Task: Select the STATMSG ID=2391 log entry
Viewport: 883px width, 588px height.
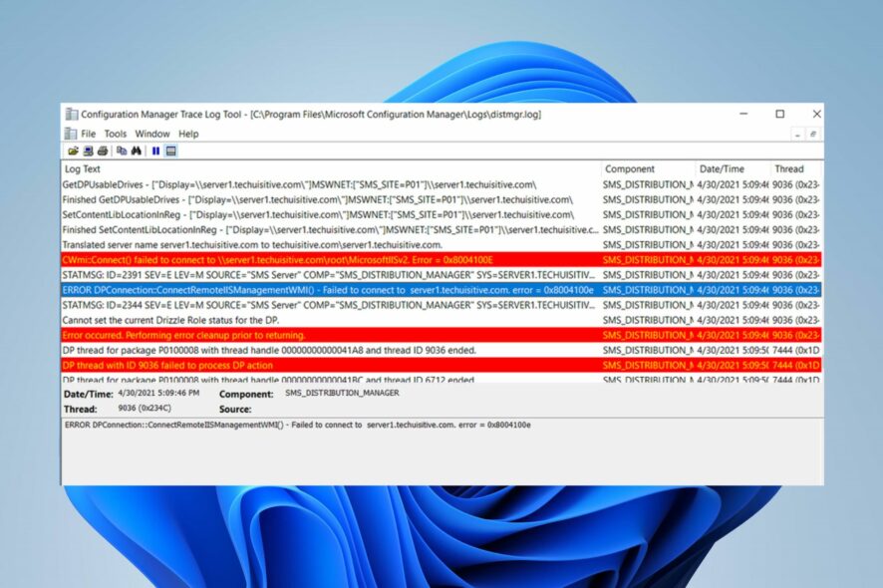Action: [x=299, y=275]
